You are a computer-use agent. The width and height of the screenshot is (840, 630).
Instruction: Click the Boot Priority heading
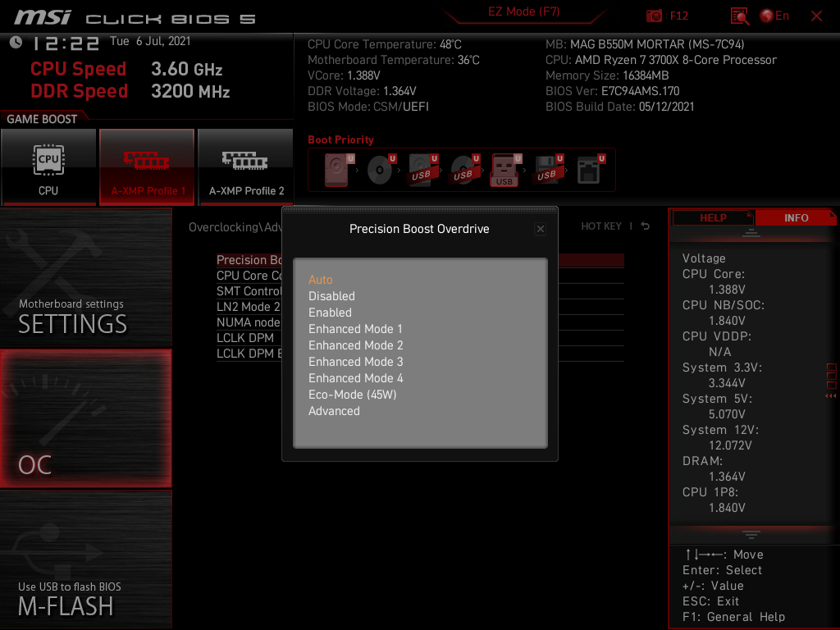pos(340,139)
